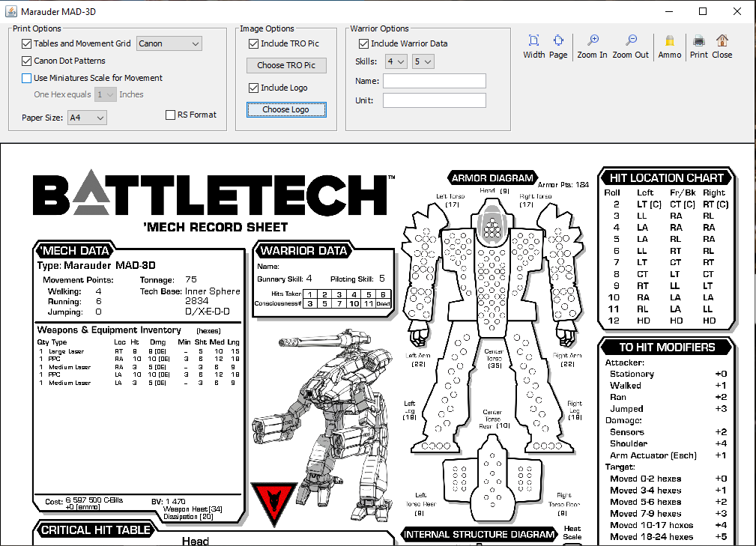Zoom Out of the record sheet
The height and width of the screenshot is (546, 756).
click(x=631, y=41)
